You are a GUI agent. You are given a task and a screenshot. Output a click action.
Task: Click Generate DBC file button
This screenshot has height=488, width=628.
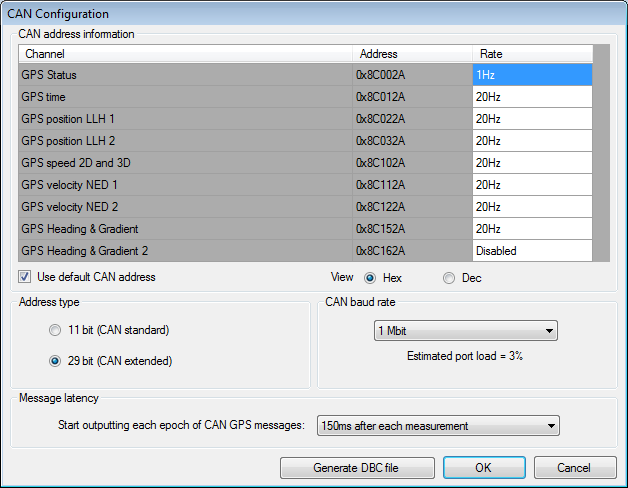pos(357,467)
